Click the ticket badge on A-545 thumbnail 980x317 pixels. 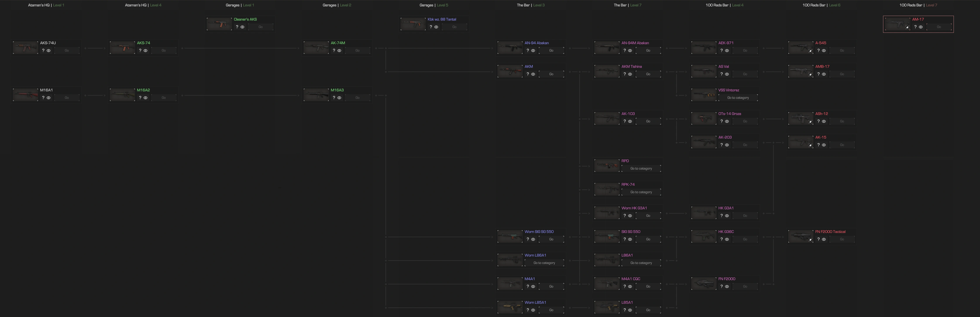[810, 51]
